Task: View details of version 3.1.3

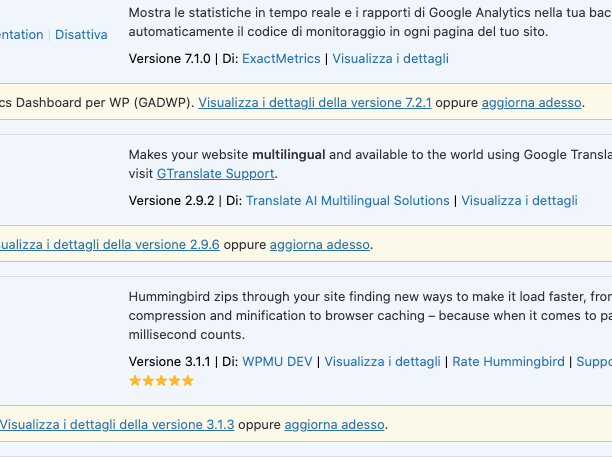Action: point(117,424)
